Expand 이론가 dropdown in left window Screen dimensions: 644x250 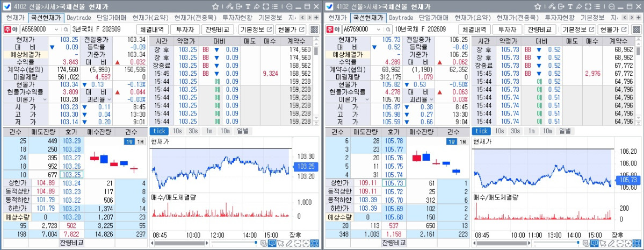(45, 99)
